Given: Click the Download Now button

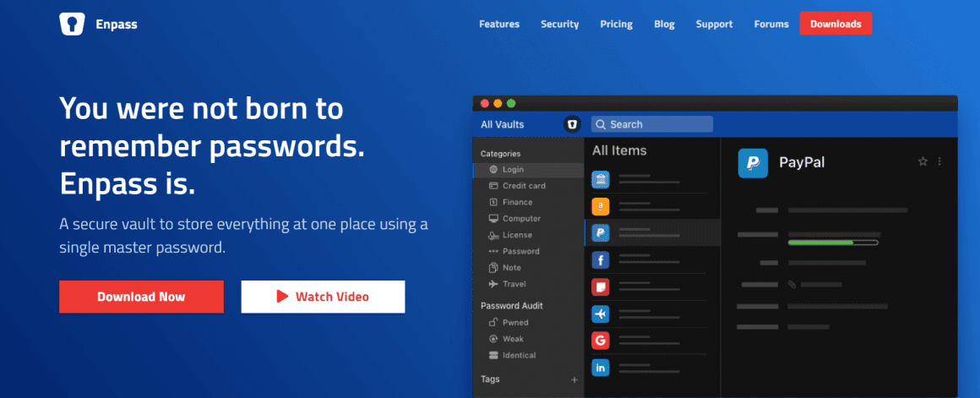Looking at the screenshot, I should coord(141,297).
